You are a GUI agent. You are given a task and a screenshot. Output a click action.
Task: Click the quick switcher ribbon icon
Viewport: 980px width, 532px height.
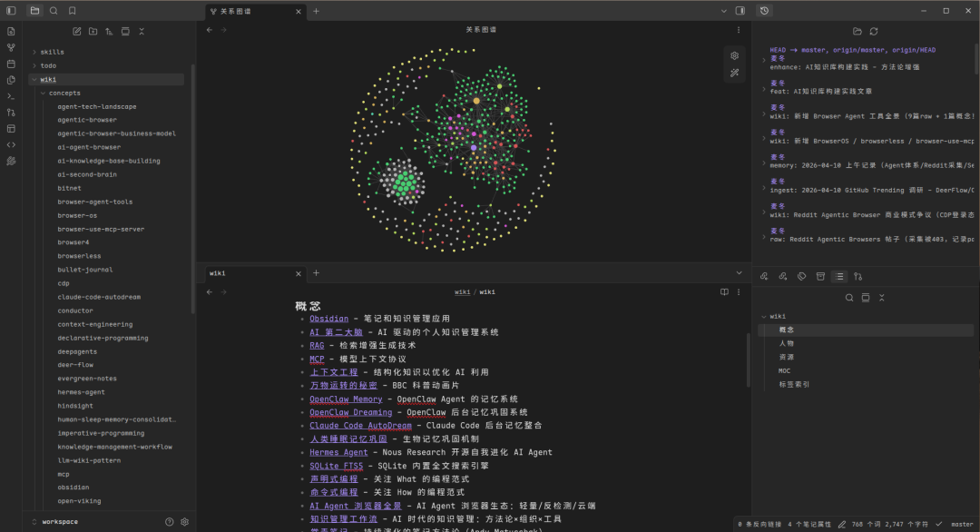point(11,31)
